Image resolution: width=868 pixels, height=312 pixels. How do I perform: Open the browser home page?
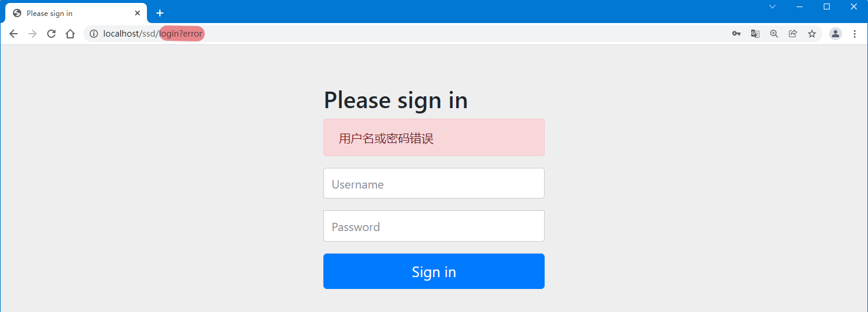(x=70, y=34)
